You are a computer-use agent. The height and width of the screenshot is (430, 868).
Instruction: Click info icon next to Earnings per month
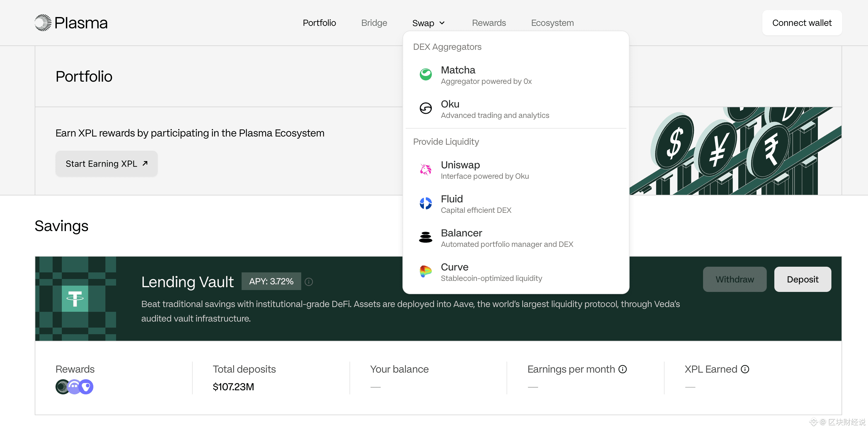coord(623,369)
